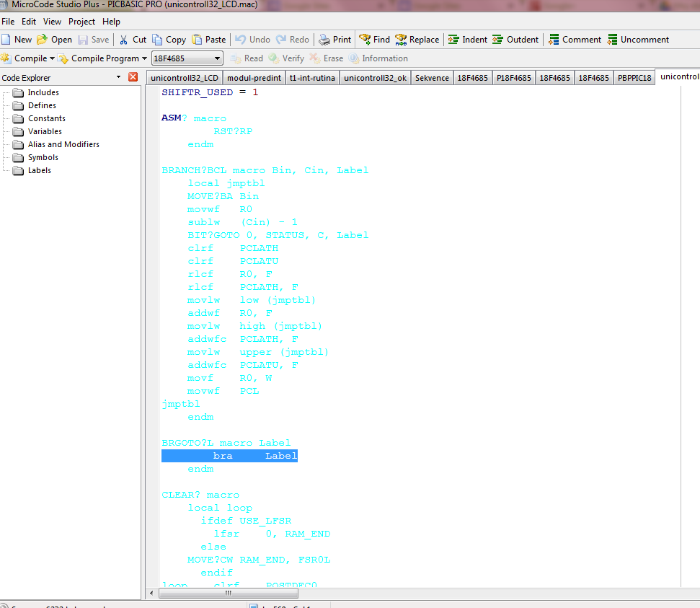Open the Compile dropdown arrow
The height and width of the screenshot is (608, 700).
(52, 58)
